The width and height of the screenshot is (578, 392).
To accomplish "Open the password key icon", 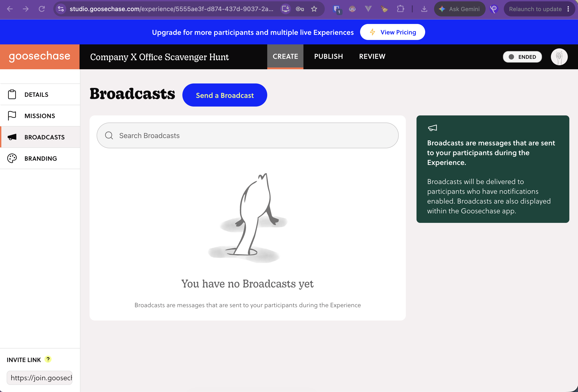I will pyautogui.click(x=300, y=9).
